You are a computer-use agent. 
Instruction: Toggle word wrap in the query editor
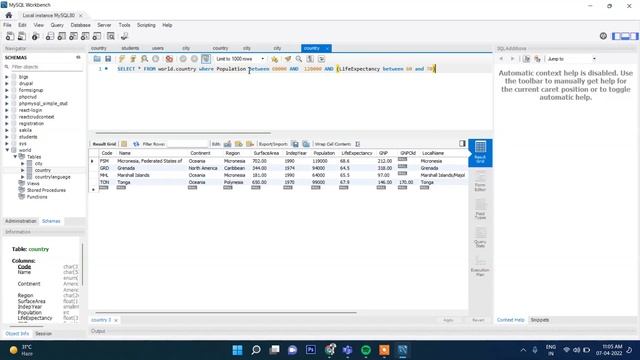322,59
